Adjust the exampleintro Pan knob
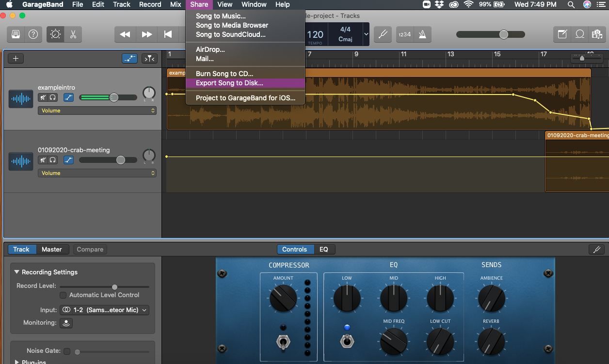 point(149,93)
